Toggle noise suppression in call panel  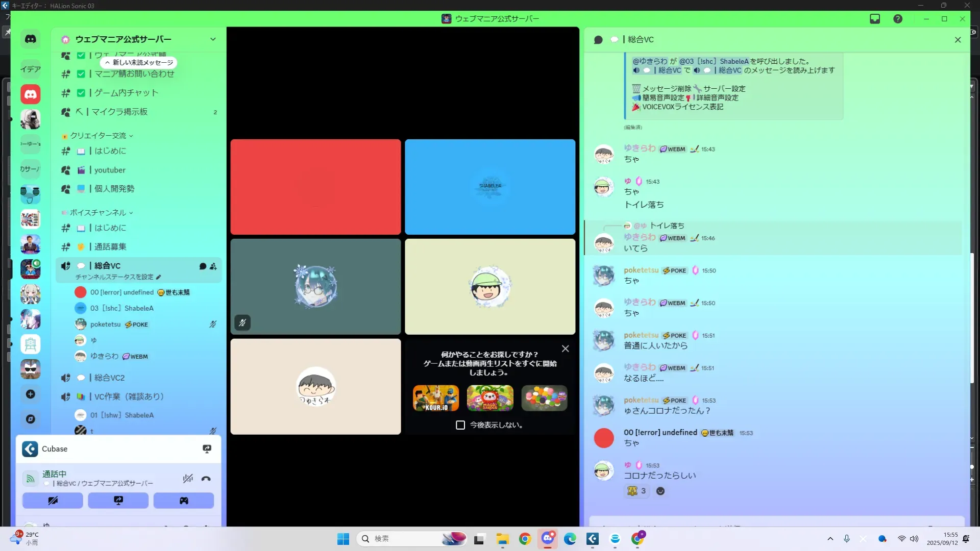[x=188, y=479]
